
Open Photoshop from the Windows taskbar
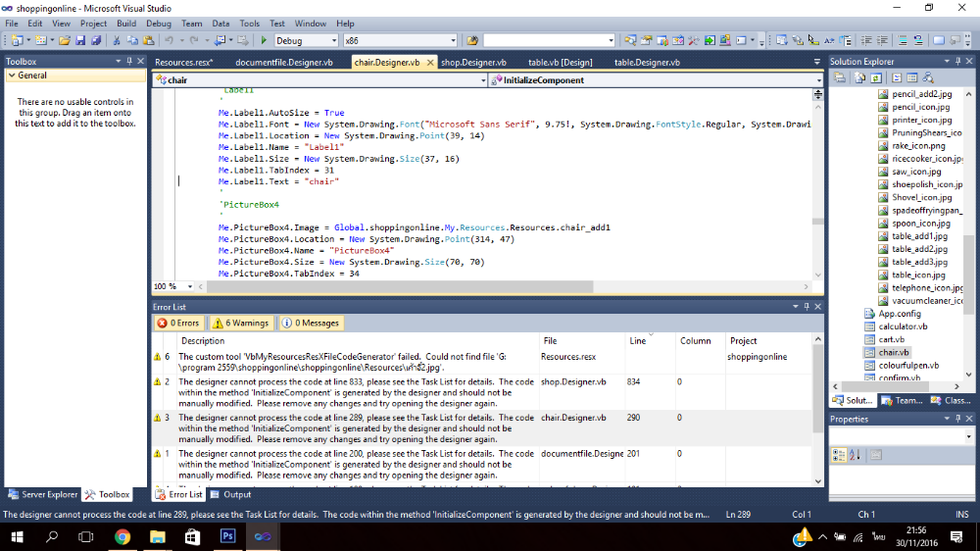227,536
